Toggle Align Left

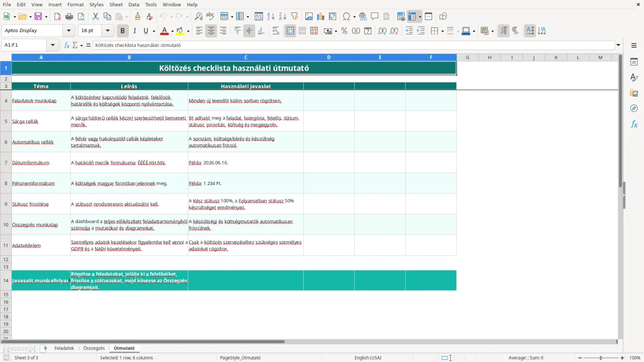[x=199, y=31]
